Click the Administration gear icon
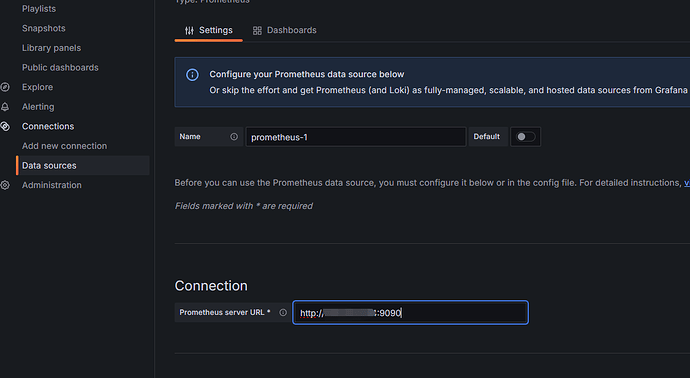The height and width of the screenshot is (378, 690). (5, 185)
